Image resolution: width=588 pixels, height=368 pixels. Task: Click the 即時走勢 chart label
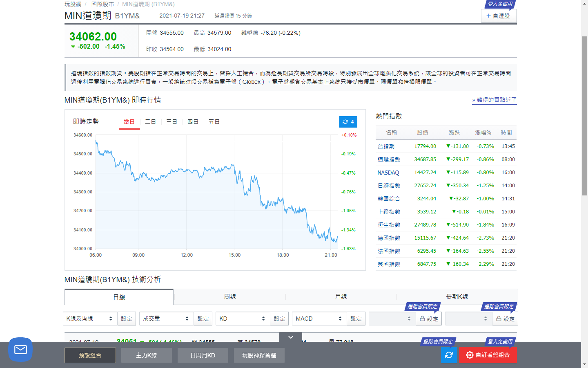(86, 121)
